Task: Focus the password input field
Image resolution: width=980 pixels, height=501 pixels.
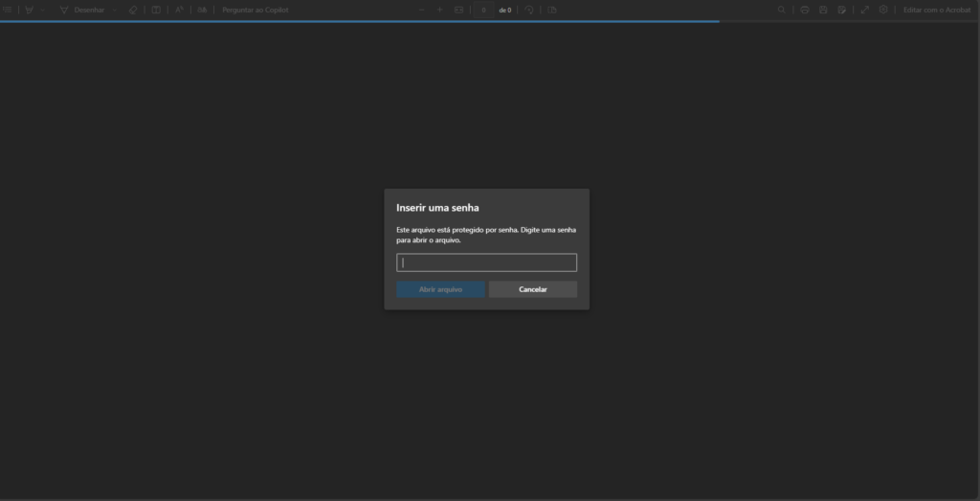Action: [x=486, y=262]
